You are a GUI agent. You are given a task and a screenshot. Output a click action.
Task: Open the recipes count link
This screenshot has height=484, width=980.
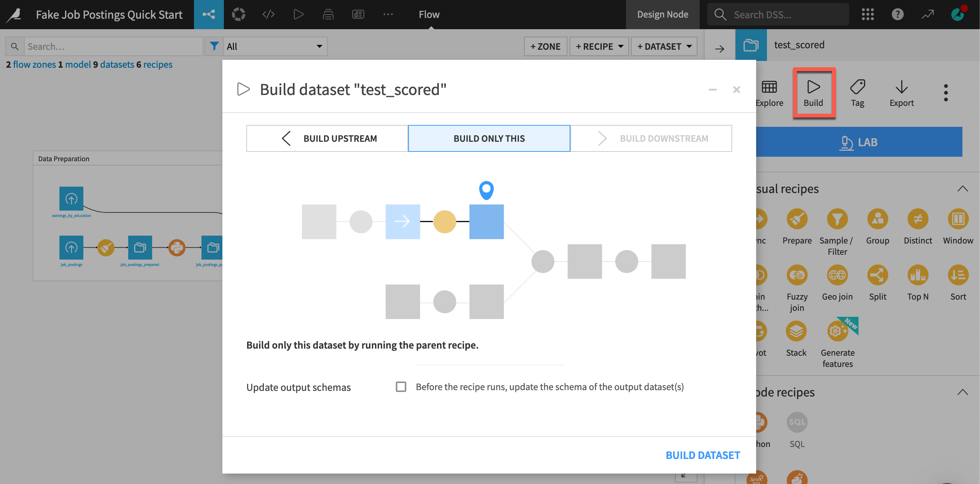(x=157, y=65)
